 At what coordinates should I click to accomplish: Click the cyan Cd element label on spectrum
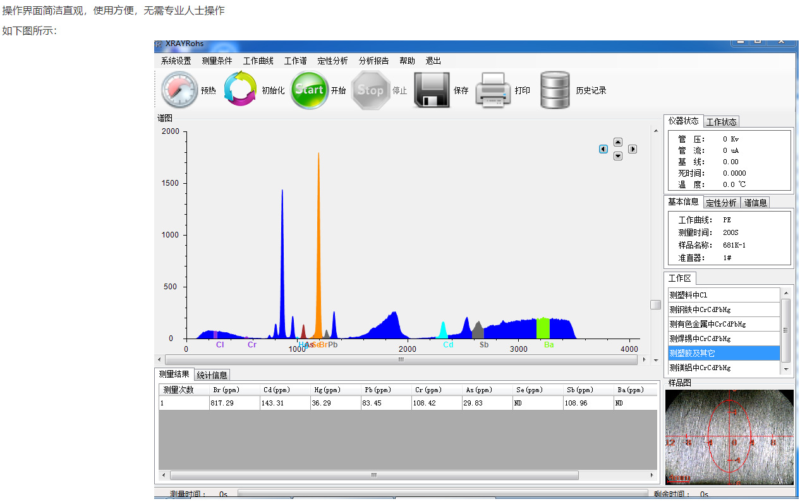(448, 345)
